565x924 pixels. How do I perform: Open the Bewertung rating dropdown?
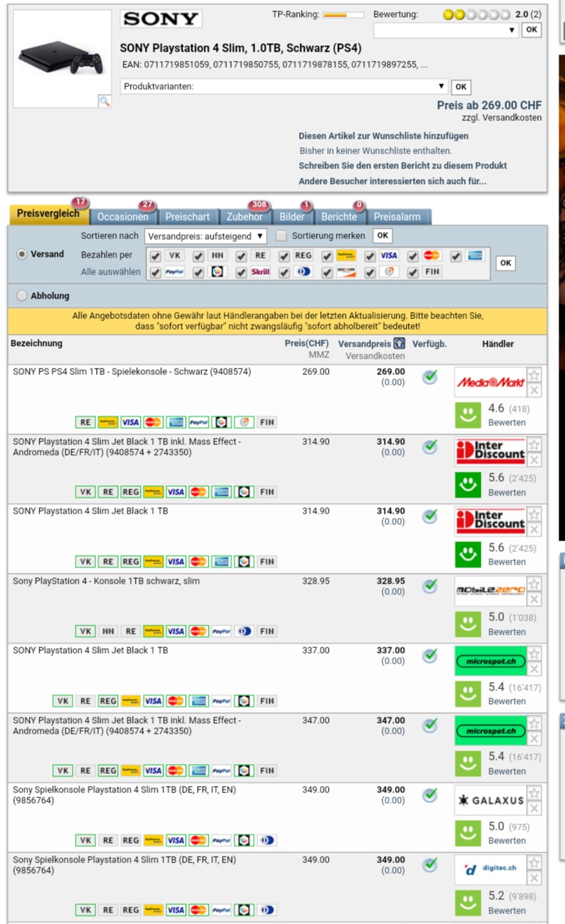pyautogui.click(x=446, y=30)
